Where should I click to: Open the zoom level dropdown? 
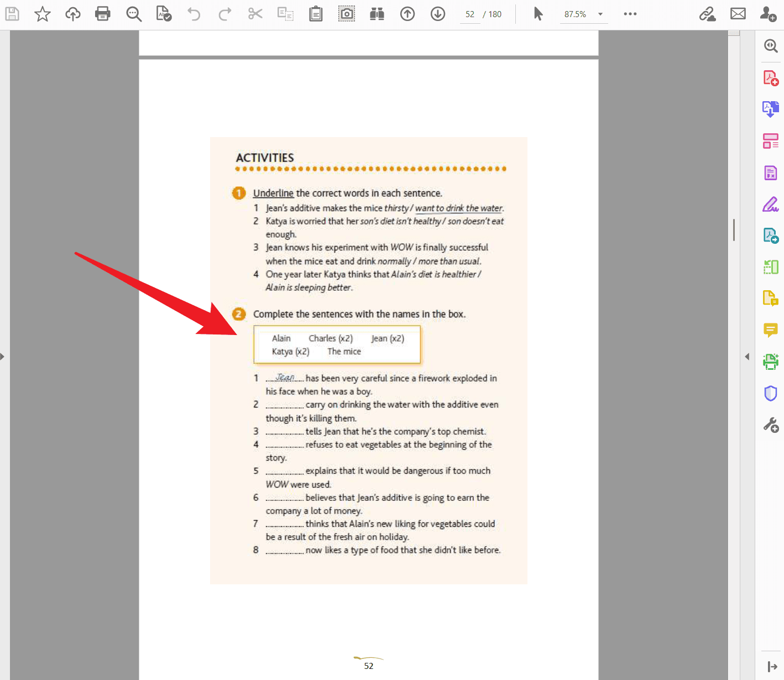[x=600, y=14]
